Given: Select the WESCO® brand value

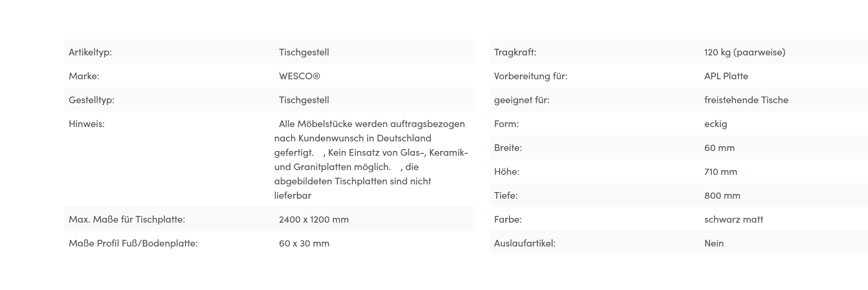Looking at the screenshot, I should click(x=300, y=76).
